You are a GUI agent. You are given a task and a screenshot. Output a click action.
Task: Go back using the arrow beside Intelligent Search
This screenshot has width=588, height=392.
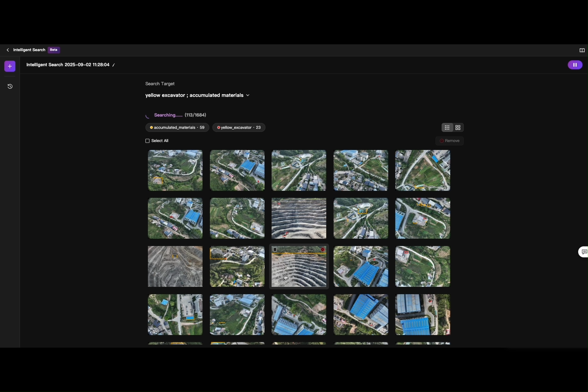[8, 50]
